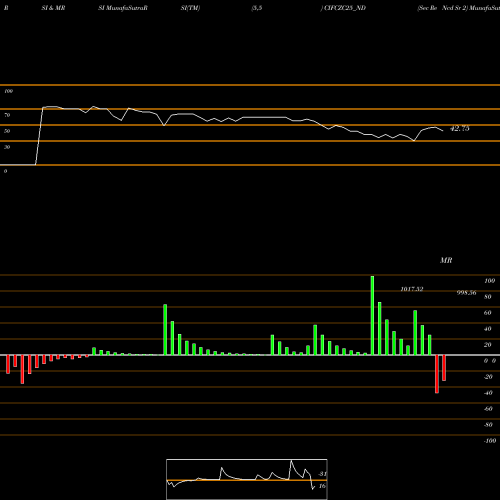Click the value 31 in the mini chart
This screenshot has height=500, width=500.
pyautogui.click(x=322, y=474)
